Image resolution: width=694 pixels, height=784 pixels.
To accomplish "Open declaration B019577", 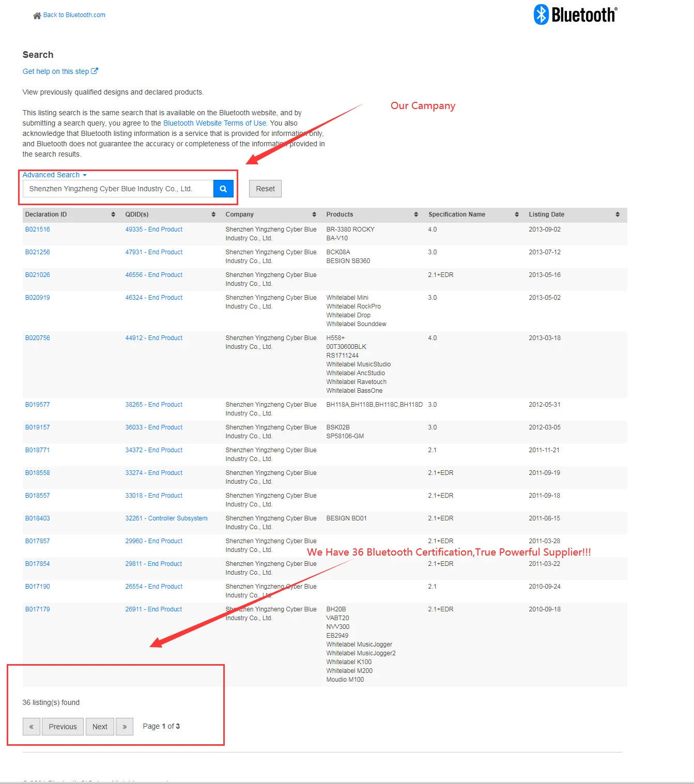I will point(38,405).
